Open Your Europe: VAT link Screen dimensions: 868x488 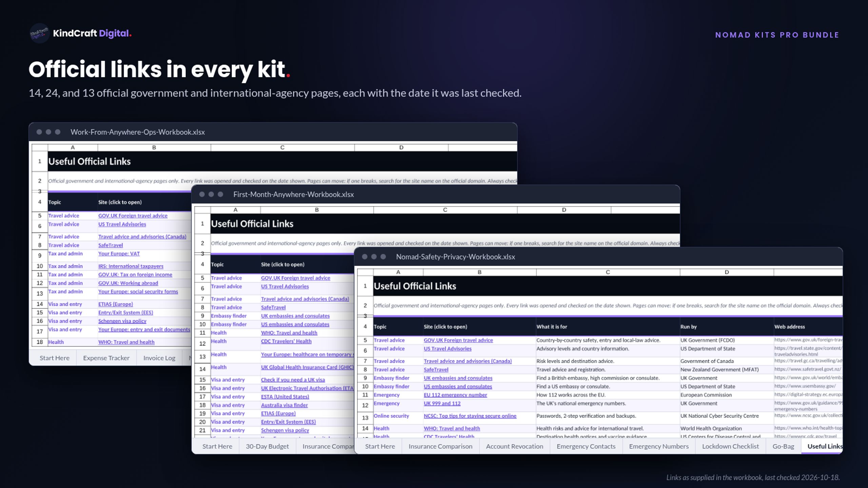[119, 253]
